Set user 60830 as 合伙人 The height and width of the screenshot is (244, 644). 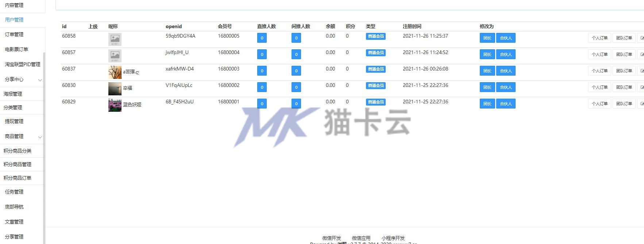click(506, 87)
